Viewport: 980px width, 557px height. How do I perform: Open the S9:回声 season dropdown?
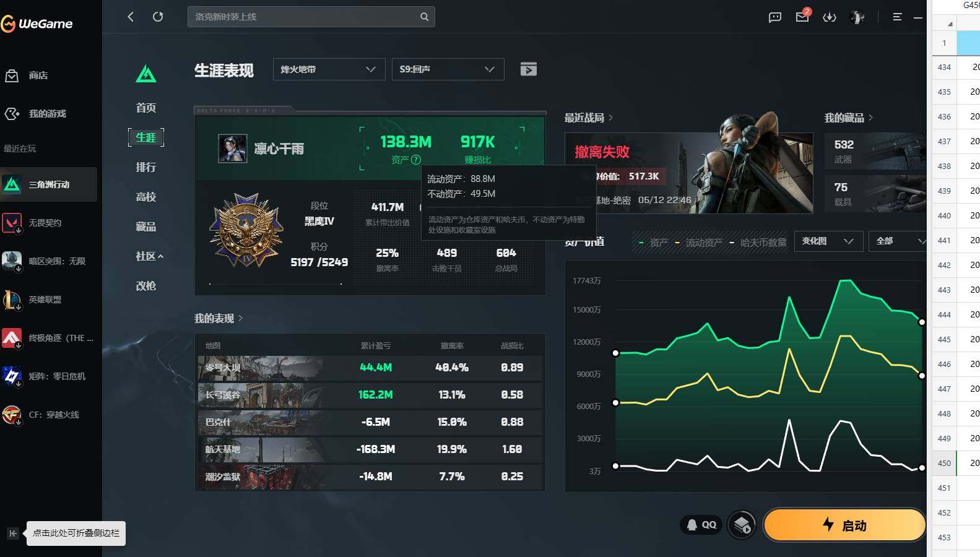[448, 69]
